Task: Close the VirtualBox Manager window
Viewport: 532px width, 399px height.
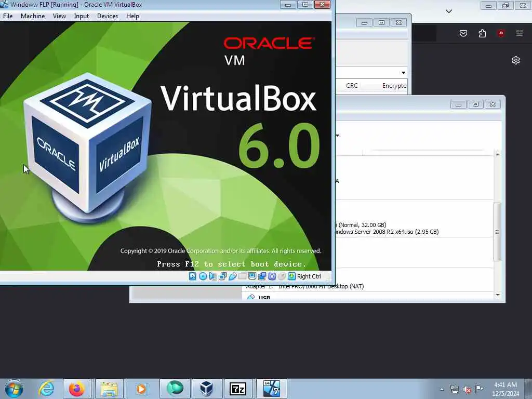Action: pos(493,104)
